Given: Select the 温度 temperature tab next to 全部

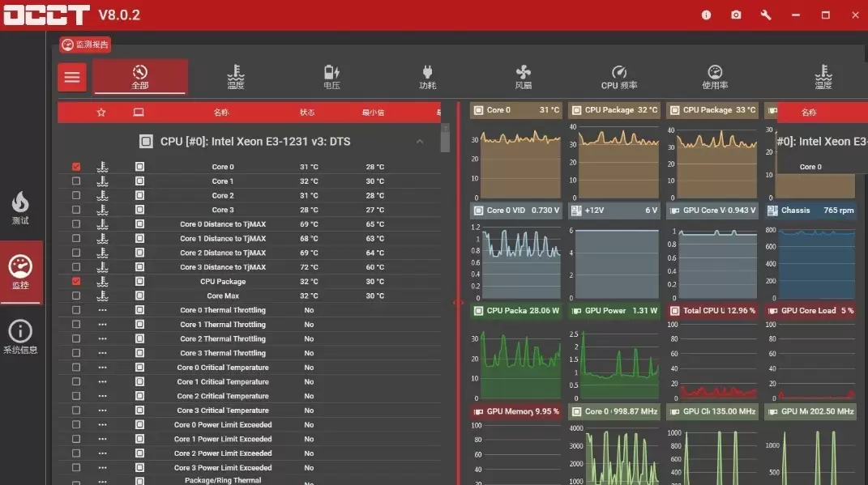Looking at the screenshot, I should point(236,77).
